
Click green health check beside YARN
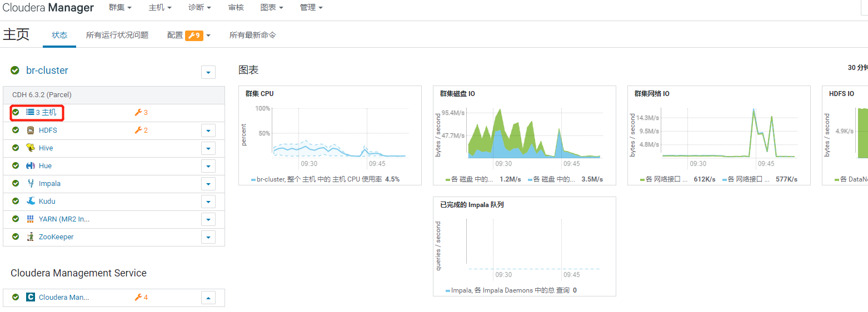click(x=16, y=219)
